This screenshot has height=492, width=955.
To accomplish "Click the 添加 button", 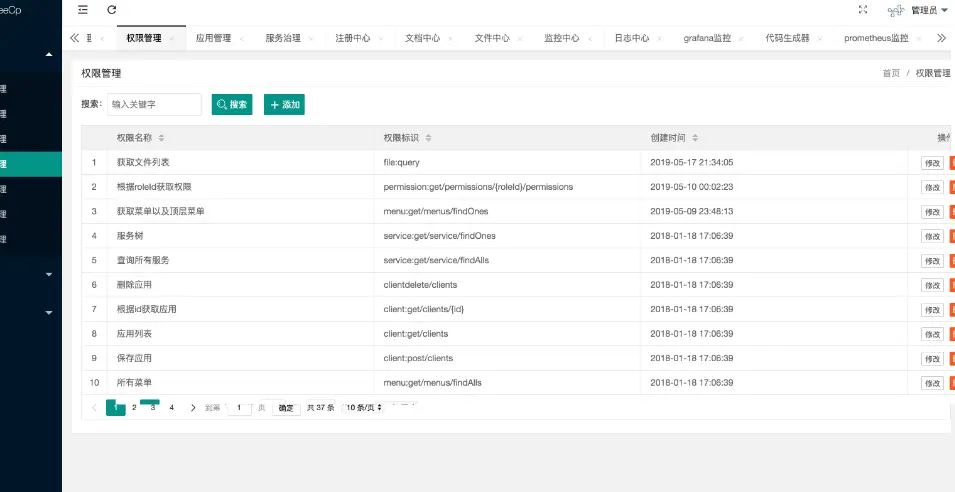I will 284,104.
